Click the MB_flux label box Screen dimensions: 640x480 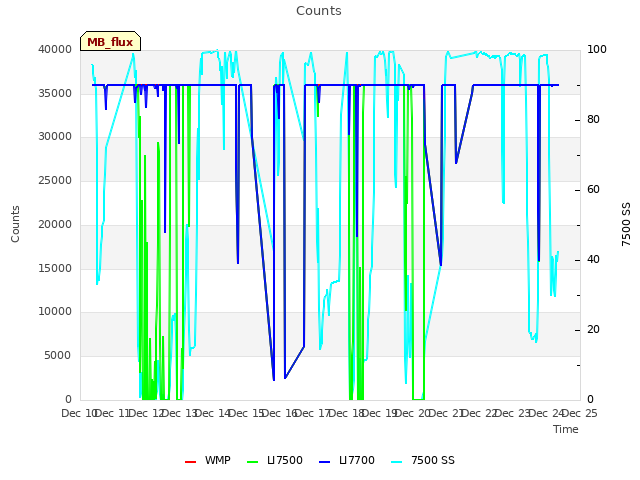click(110, 41)
